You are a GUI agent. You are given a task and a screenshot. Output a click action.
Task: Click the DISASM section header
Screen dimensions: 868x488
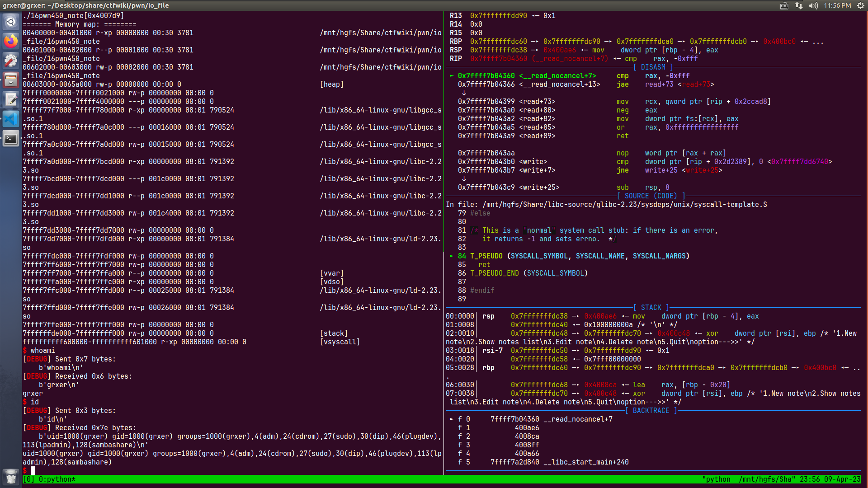coord(653,67)
